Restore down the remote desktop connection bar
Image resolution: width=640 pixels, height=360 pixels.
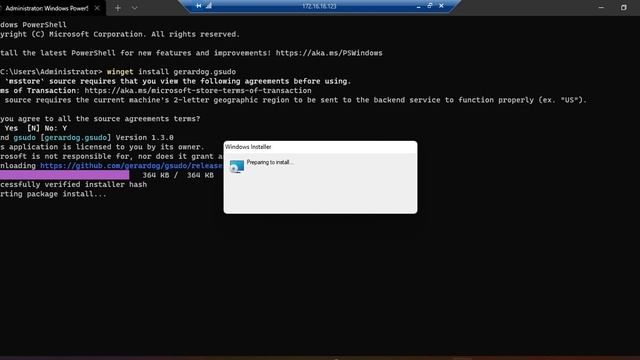[430, 6]
